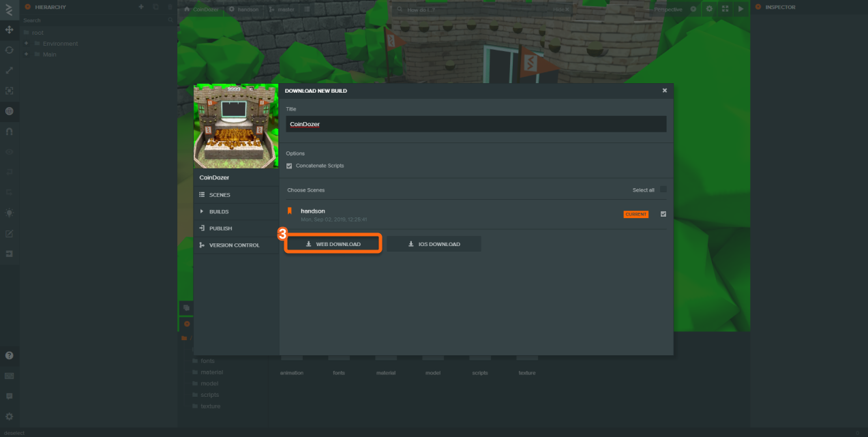Uncheck the handson scene checkbox
This screenshot has height=437, width=868.
[663, 213]
